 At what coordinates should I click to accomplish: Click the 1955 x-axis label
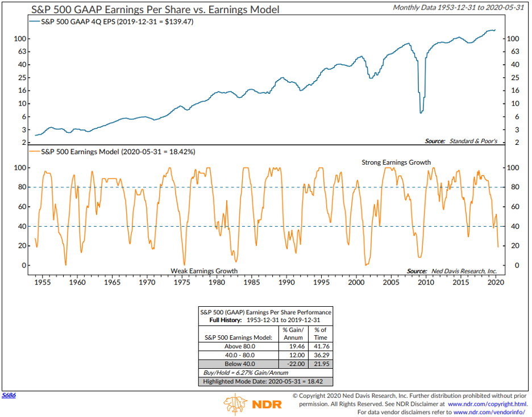[x=43, y=282]
